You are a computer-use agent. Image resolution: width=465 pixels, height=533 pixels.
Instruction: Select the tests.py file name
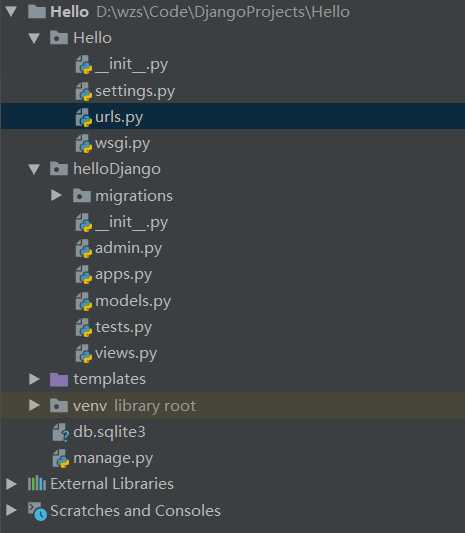[123, 328]
